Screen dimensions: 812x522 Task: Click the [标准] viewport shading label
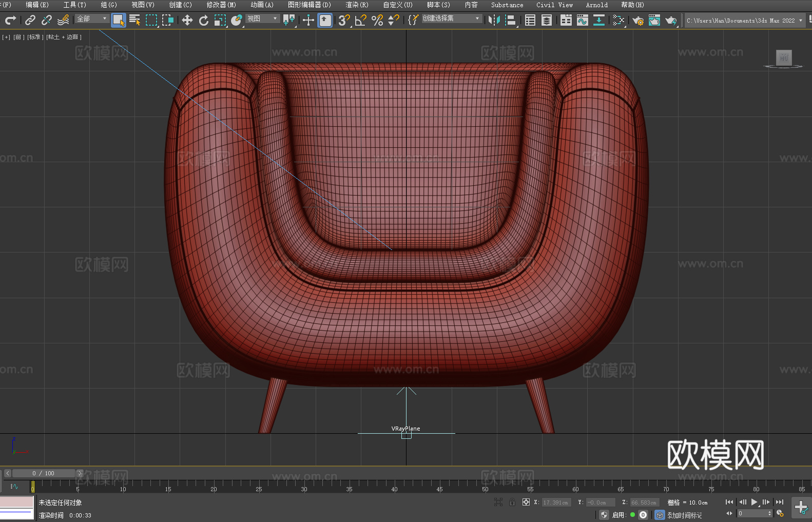click(x=35, y=37)
